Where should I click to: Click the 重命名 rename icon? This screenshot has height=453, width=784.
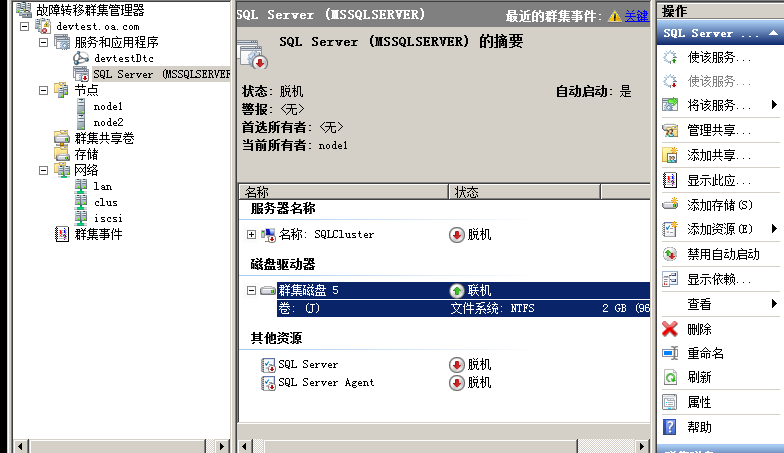click(x=670, y=353)
